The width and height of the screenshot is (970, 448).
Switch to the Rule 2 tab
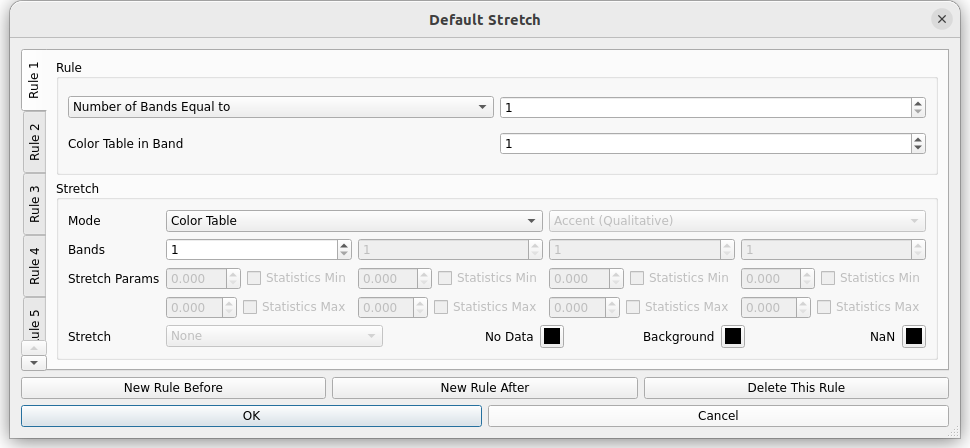[34, 142]
